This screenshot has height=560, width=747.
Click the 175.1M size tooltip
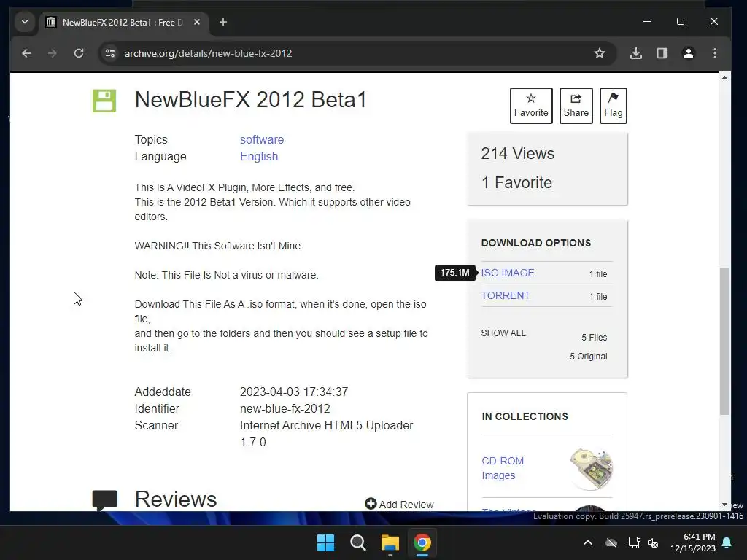pos(455,273)
